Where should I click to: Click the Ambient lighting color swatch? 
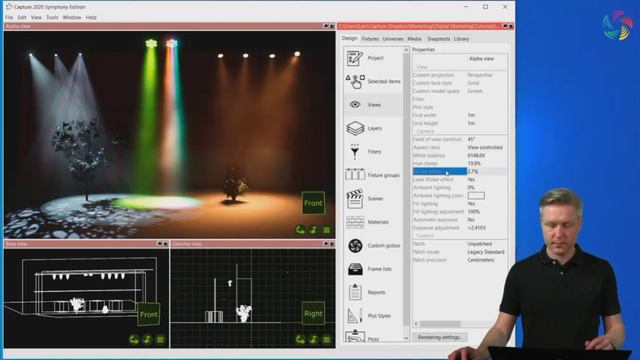click(x=476, y=196)
